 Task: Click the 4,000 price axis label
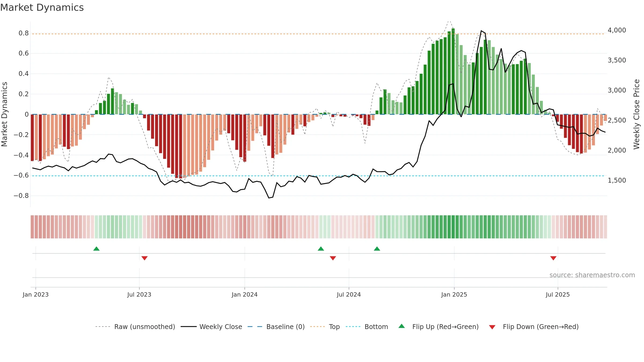click(x=617, y=30)
